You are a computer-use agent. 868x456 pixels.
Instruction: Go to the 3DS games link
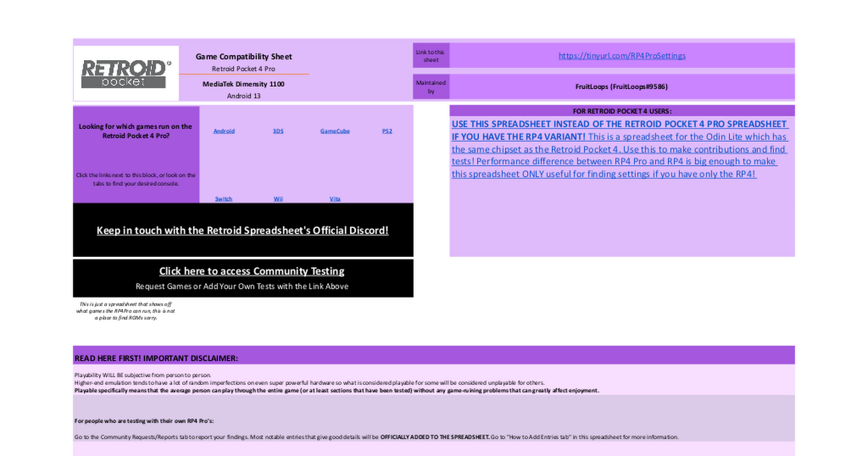278,131
